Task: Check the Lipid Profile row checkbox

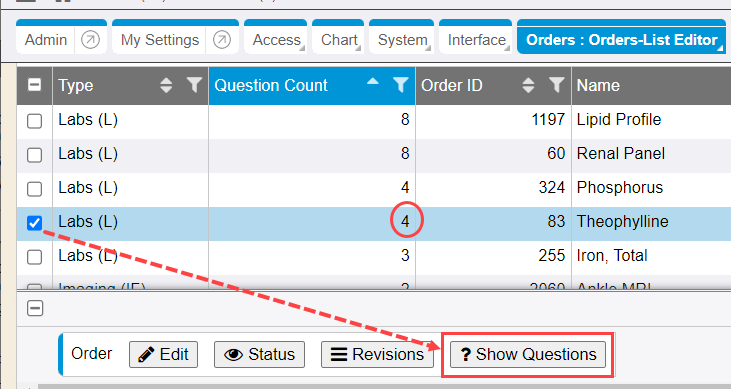Action: point(34,121)
